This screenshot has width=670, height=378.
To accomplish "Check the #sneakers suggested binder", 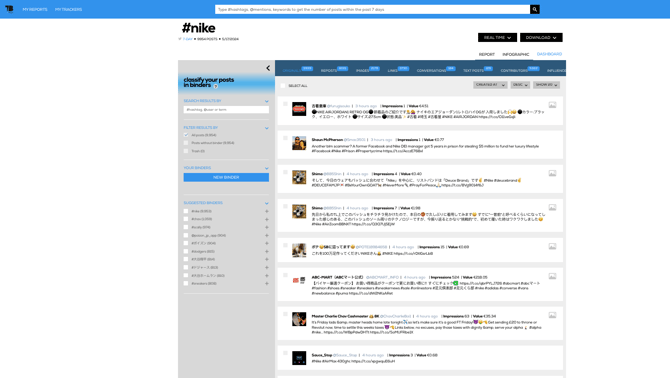I will pyautogui.click(x=186, y=284).
